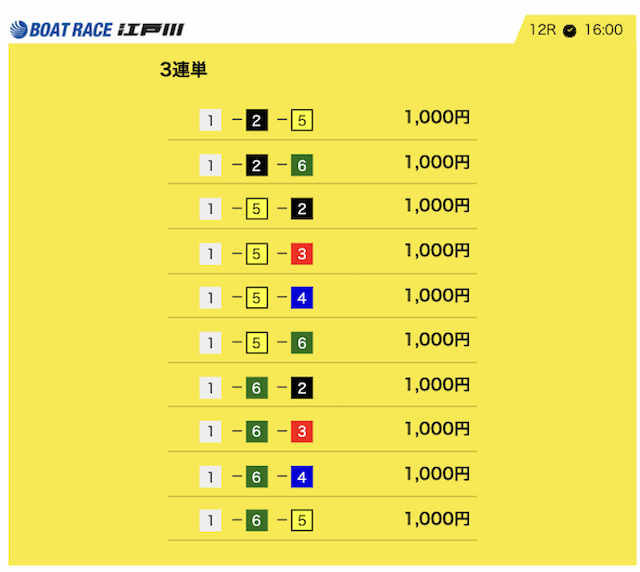Viewport: 640px width, 572px height.
Task: Click the 1,000円 amount for the 1-2-5 bet
Action: [x=437, y=118]
